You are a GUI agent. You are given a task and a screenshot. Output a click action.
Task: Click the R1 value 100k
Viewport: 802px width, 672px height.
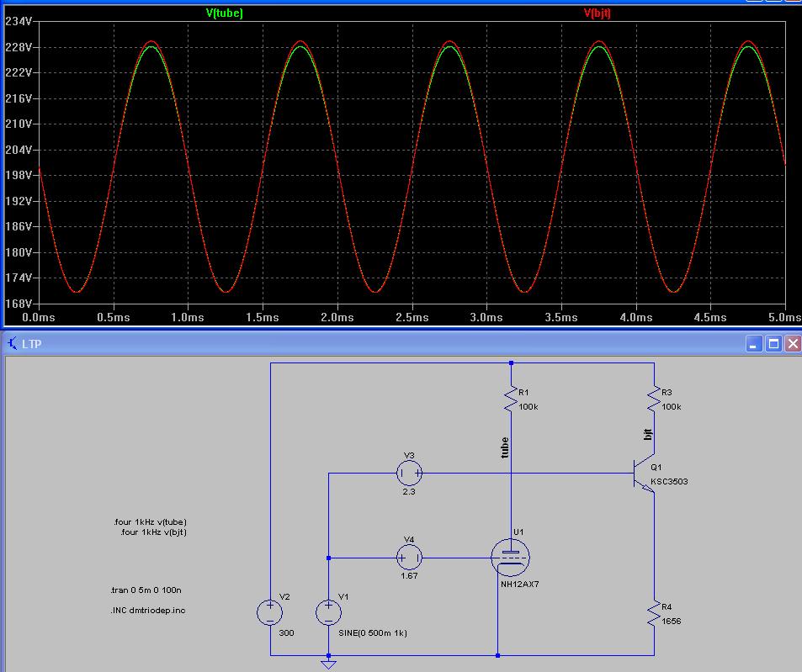(x=528, y=407)
